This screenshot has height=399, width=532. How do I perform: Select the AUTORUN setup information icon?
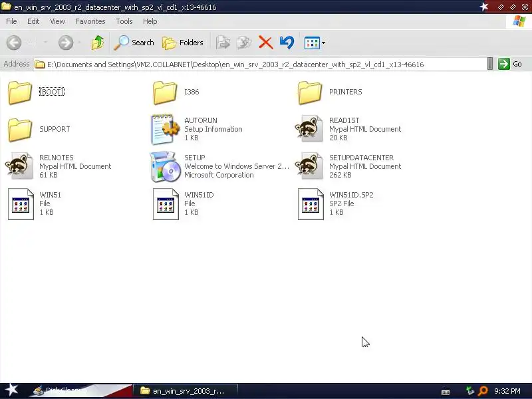point(165,129)
